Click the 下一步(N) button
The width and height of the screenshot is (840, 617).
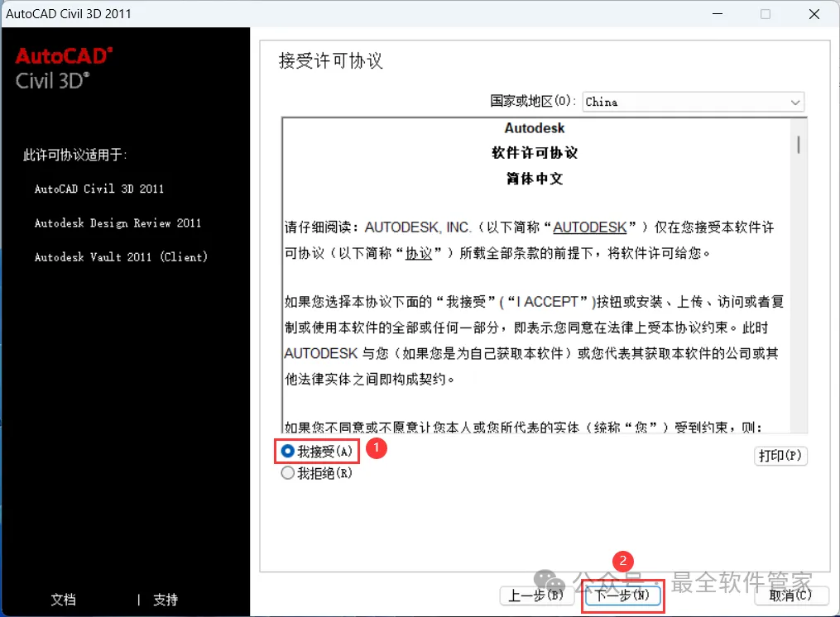click(622, 595)
